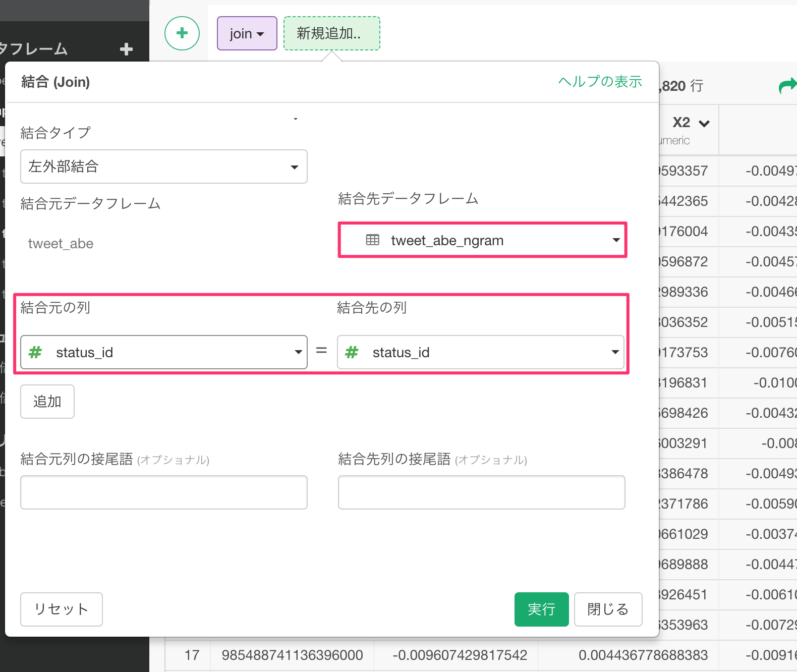This screenshot has height=672, width=797.
Task: Click the green 実行 button
Action: 542,609
